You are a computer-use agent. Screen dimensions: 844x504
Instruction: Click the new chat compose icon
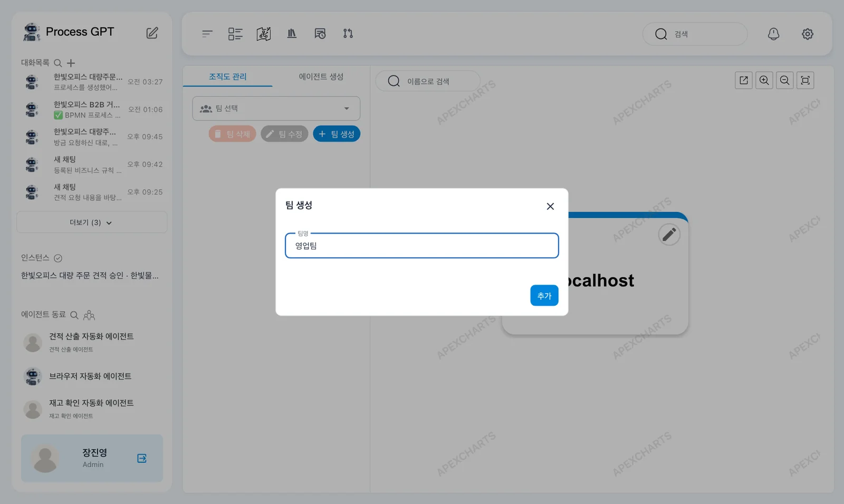(x=152, y=33)
